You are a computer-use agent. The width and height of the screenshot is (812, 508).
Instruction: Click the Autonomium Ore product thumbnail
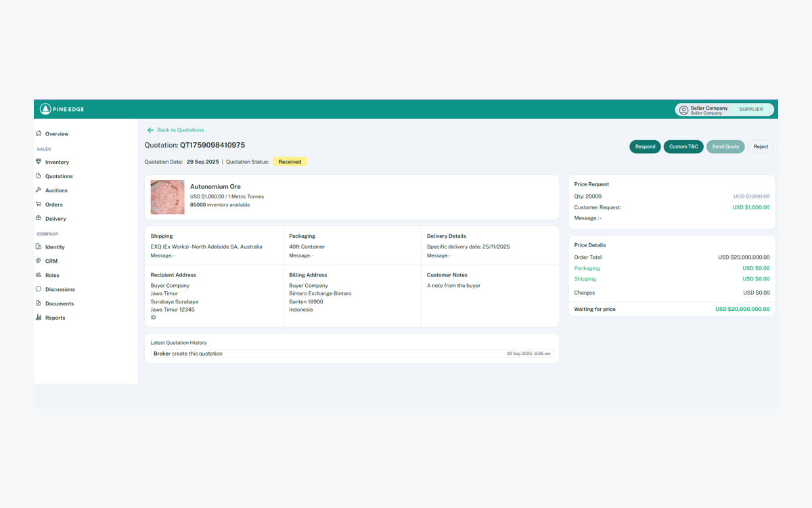pos(168,197)
